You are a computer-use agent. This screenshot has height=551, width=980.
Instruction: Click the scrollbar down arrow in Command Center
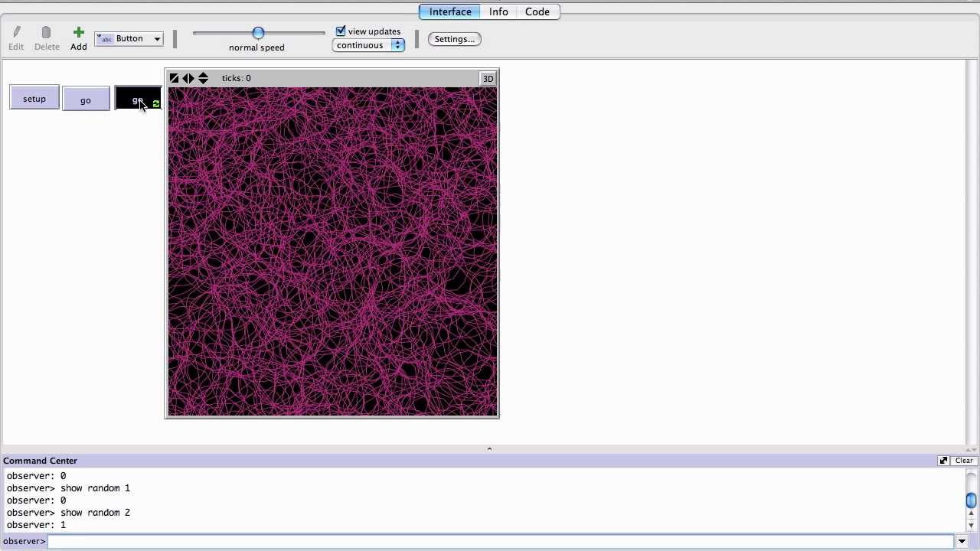coord(971,526)
